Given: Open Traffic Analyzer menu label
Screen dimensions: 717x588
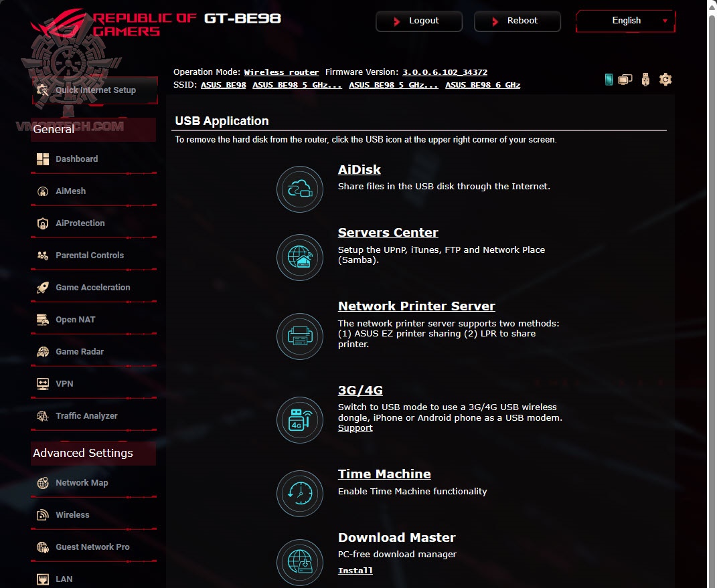Looking at the screenshot, I should coord(86,416).
